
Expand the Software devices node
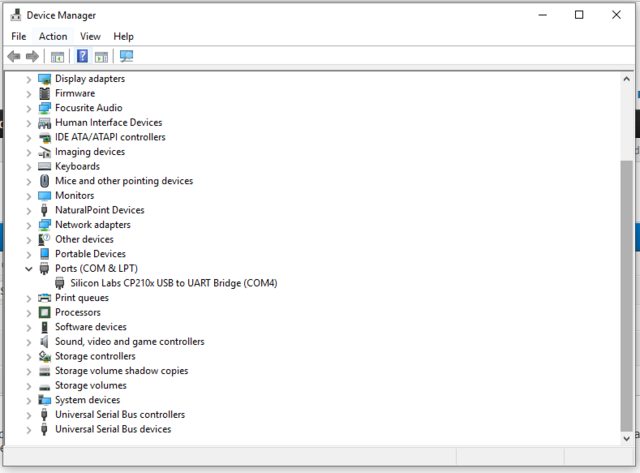(29, 328)
